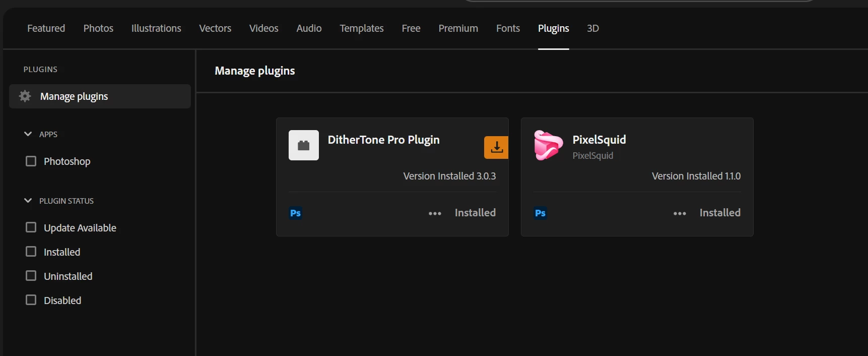Open the Photos tab
This screenshot has width=868, height=356.
[x=98, y=28]
